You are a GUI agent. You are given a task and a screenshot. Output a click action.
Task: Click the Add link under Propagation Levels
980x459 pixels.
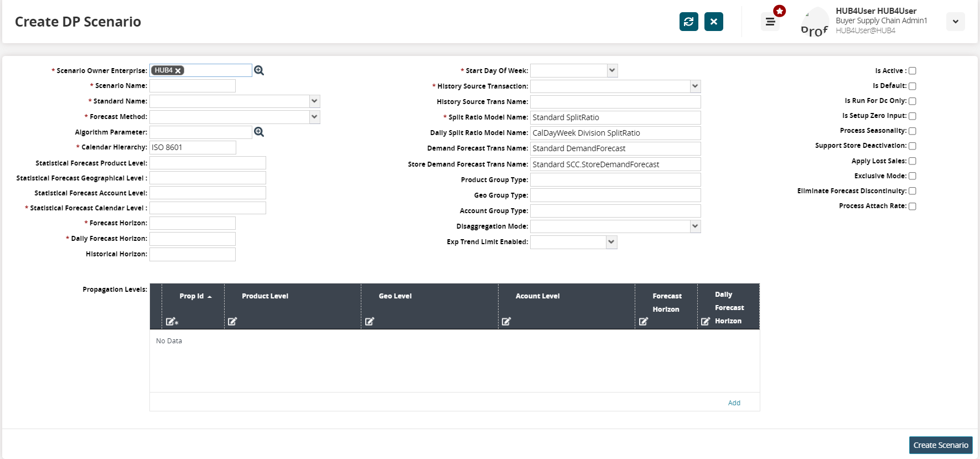tap(734, 403)
